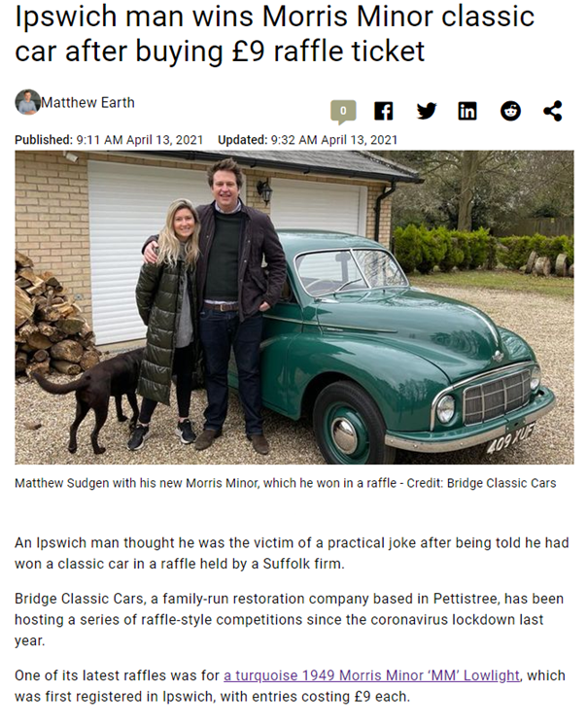Share the article on Facebook

pos(384,111)
